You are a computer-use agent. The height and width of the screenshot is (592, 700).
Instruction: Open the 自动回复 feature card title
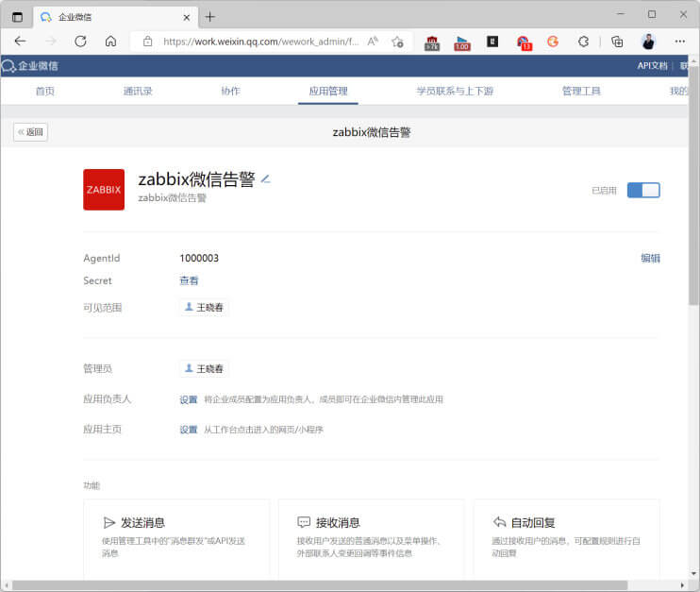[533, 522]
